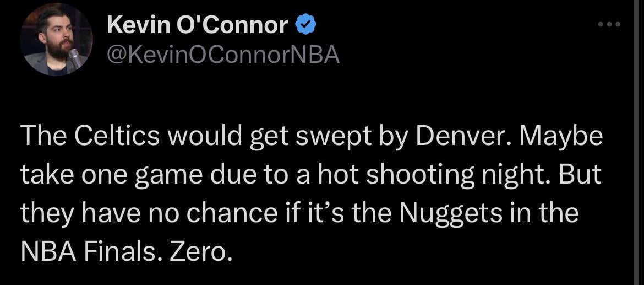The height and width of the screenshot is (285, 644).
Task: Open the @KevinOConnorNBA handle link
Action: 222,55
